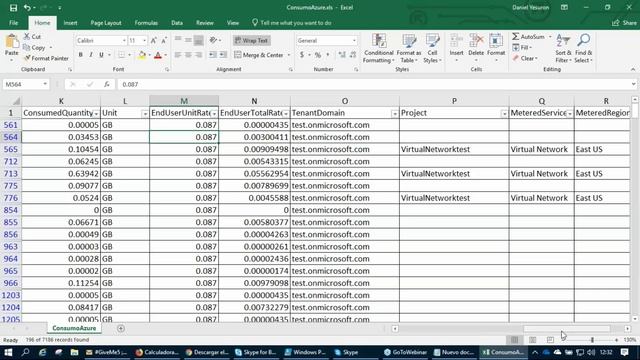Switch to Page Layout view in status bar
640x360 pixels.
coord(532,340)
